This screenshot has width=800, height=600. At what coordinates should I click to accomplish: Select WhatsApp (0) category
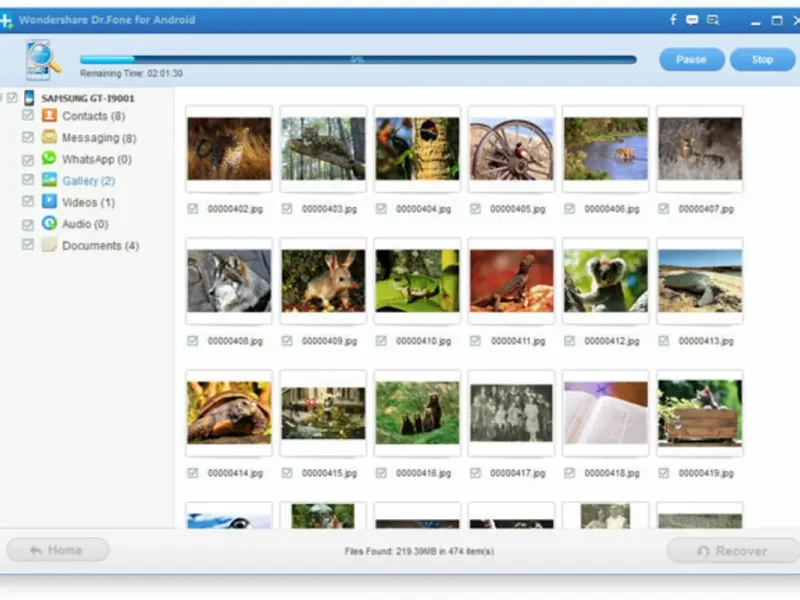(97, 159)
